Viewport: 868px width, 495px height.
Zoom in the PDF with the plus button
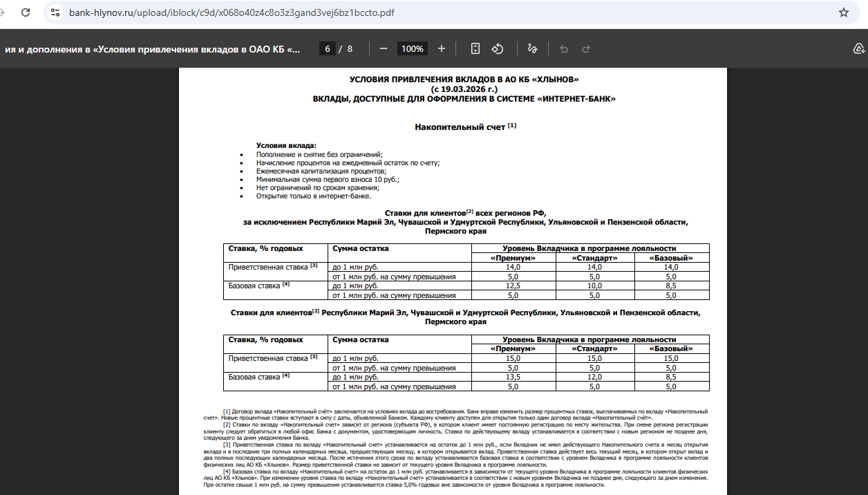[x=442, y=48]
